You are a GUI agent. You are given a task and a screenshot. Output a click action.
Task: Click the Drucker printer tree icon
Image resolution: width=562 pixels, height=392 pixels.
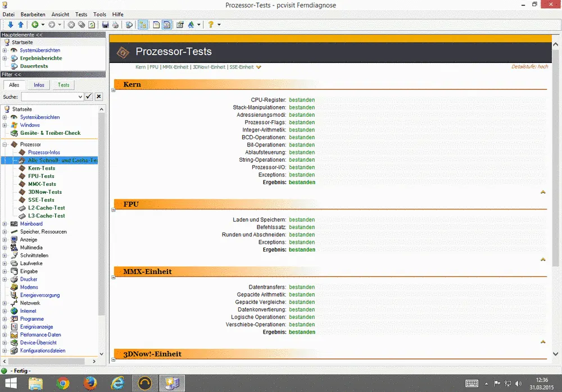tap(14, 279)
